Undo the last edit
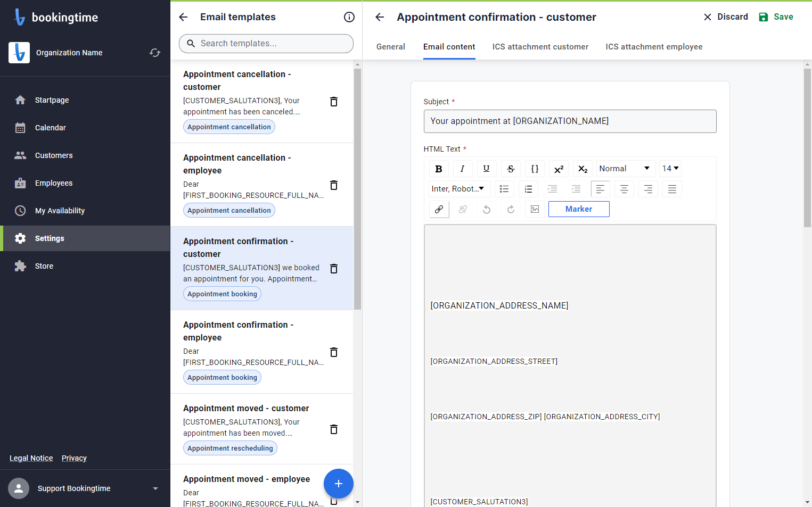 point(487,209)
